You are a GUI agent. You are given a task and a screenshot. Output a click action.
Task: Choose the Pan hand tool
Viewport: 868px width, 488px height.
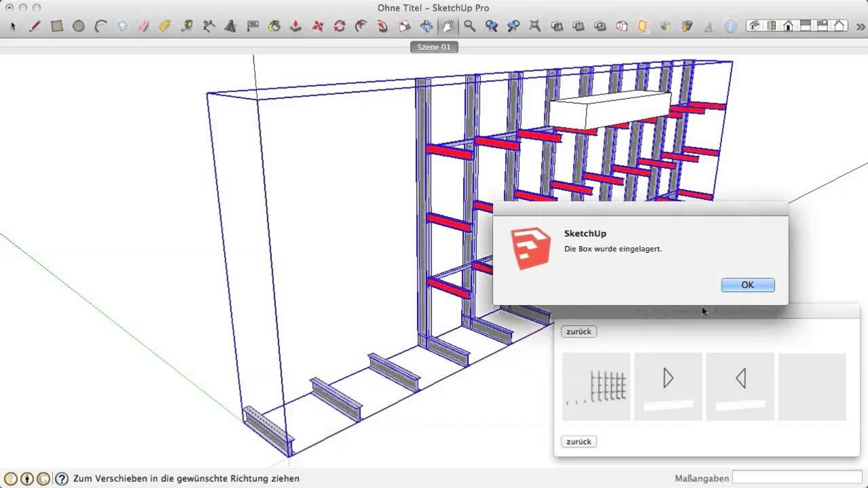pos(448,26)
